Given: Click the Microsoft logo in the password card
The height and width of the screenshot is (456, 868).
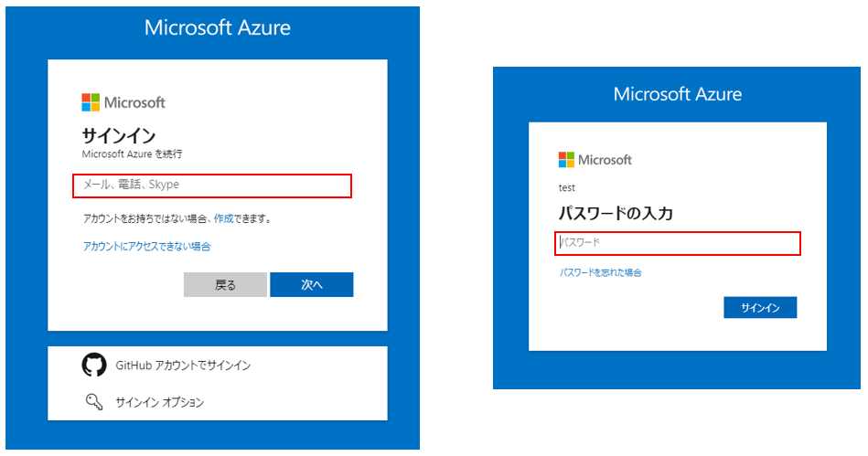Looking at the screenshot, I should point(595,160).
